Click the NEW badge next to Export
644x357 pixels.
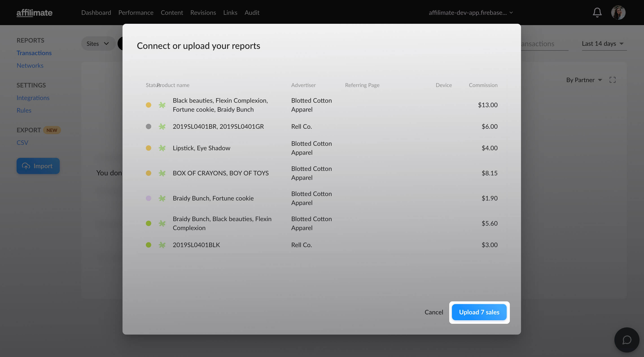(52, 130)
